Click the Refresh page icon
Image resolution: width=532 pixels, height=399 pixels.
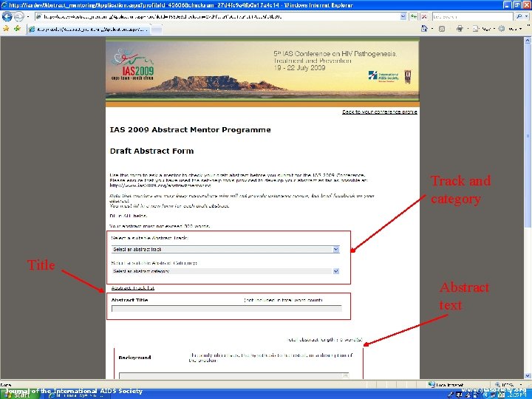coord(413,16)
